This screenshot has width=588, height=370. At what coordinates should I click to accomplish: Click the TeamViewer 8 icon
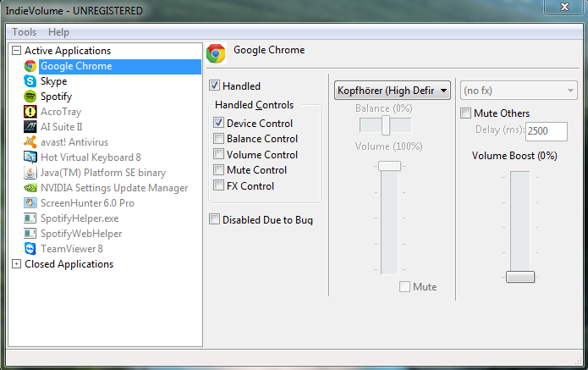click(x=30, y=248)
